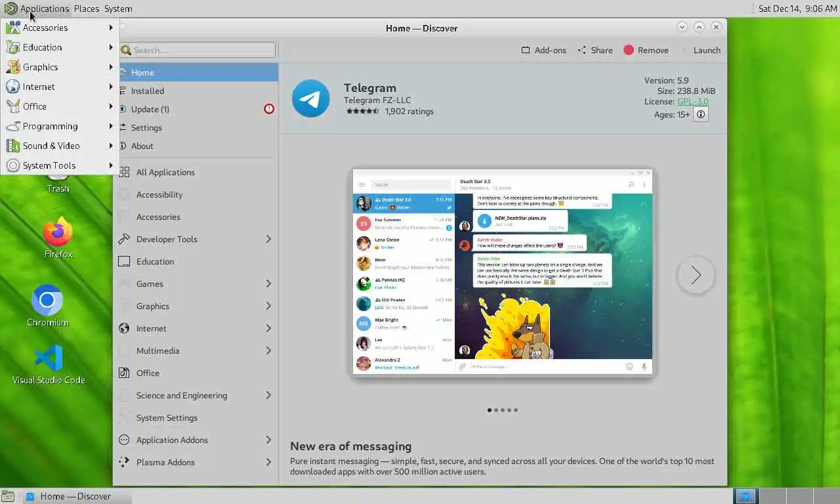This screenshot has width=840, height=504.
Task: Open the Office submenu in Applications menu
Action: click(60, 106)
